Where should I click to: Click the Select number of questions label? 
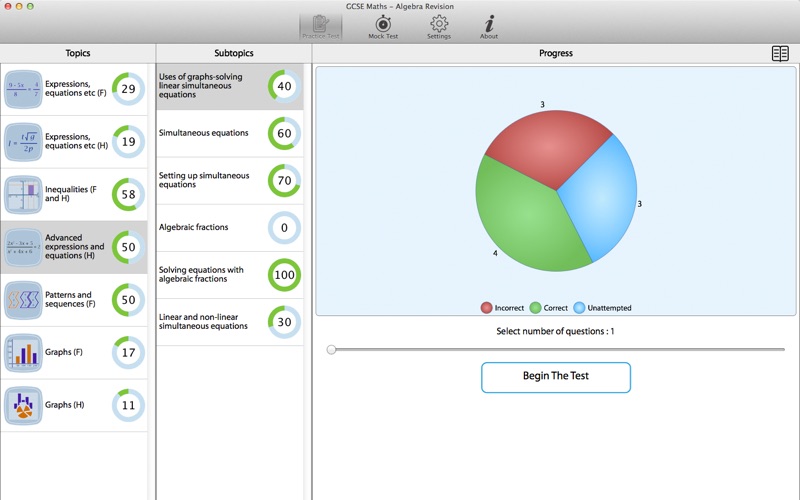point(555,331)
